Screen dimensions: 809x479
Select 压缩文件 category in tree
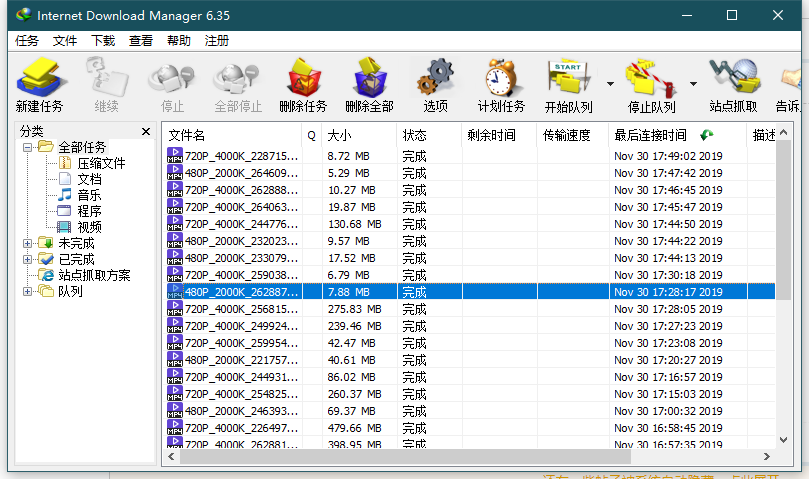tap(101, 164)
